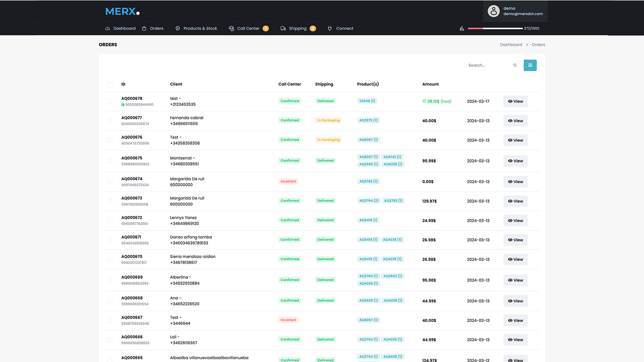Click the search magnifier icon
This screenshot has height=362, width=644.
coord(515,65)
